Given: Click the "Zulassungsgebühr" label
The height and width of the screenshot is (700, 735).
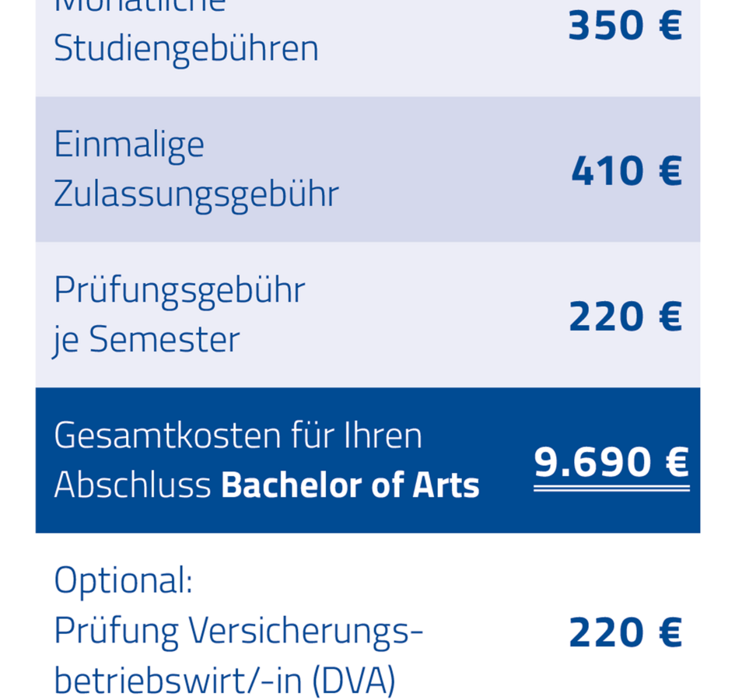Looking at the screenshot, I should 196,194.
